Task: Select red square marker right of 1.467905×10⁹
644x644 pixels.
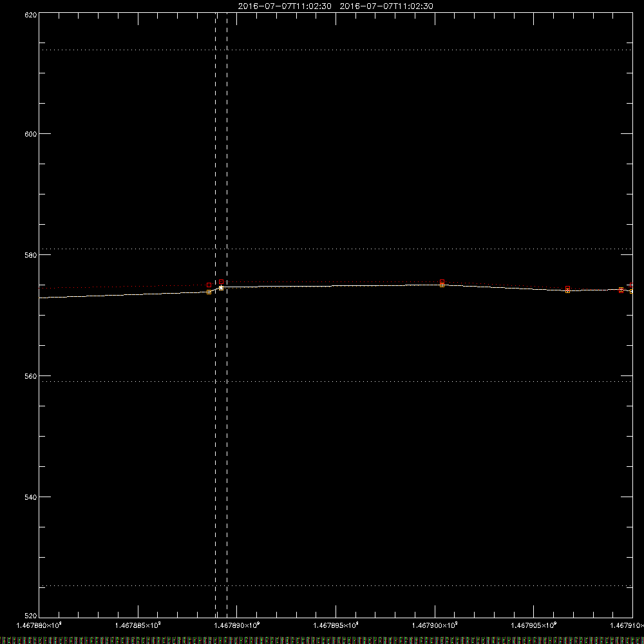Action: (x=567, y=289)
